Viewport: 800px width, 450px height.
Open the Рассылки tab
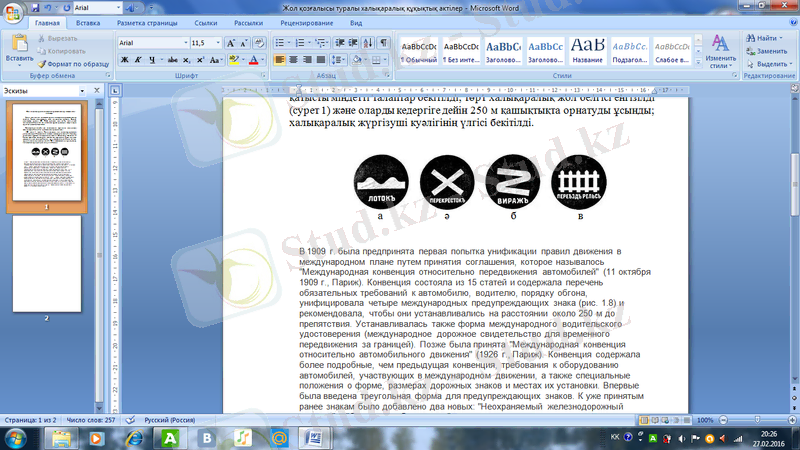tap(248, 23)
